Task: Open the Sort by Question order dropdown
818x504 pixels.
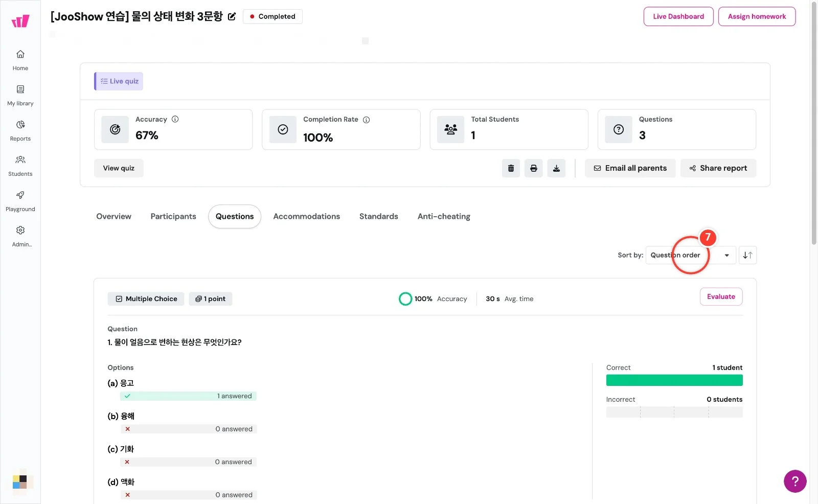Action: coord(691,255)
